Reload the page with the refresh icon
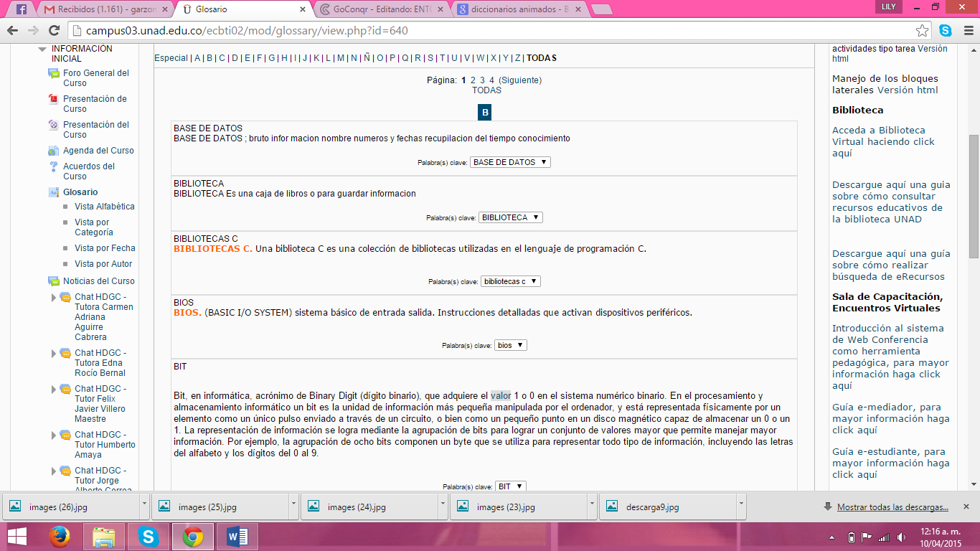Image resolution: width=980 pixels, height=551 pixels. [54, 30]
